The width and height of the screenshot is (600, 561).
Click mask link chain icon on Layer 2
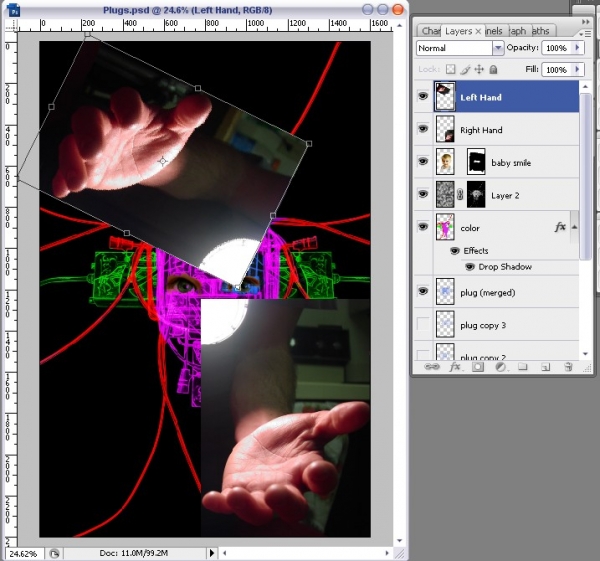(460, 194)
